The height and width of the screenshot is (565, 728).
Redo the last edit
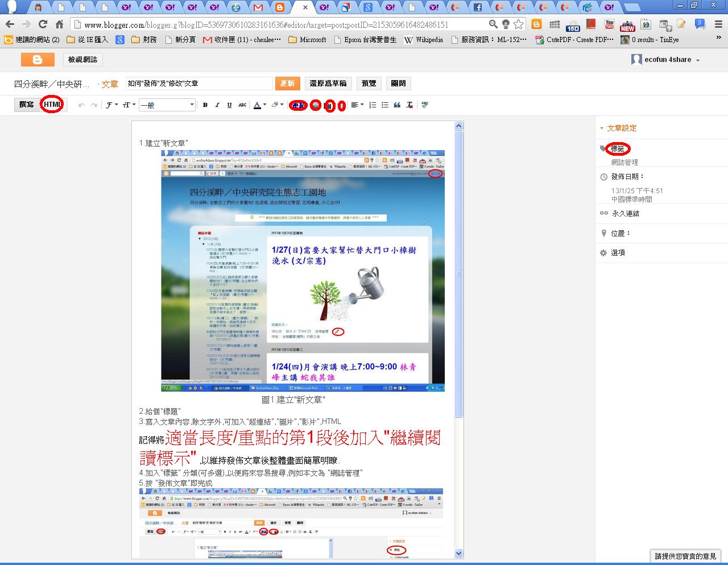(94, 105)
